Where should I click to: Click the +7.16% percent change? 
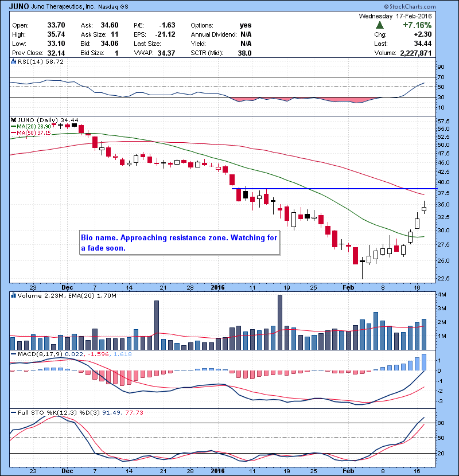417,25
